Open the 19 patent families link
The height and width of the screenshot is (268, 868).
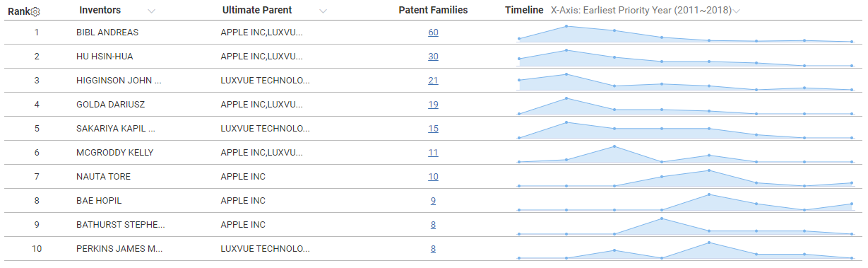coord(433,105)
